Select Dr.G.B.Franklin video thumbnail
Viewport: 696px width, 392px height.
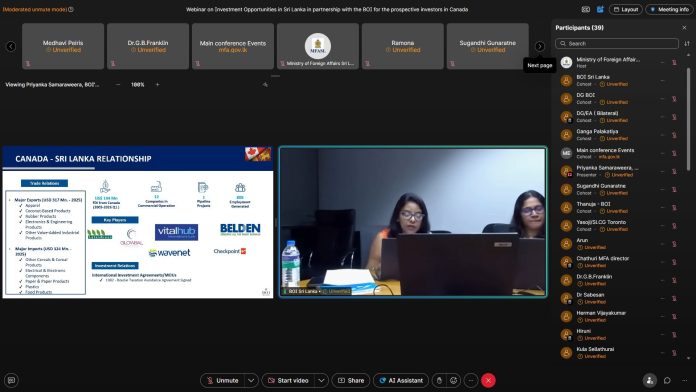point(148,46)
